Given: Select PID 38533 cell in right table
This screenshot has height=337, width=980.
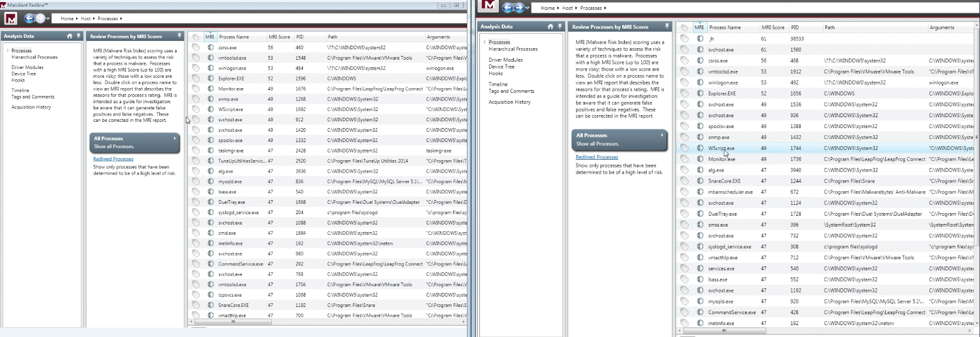Looking at the screenshot, I should [797, 39].
